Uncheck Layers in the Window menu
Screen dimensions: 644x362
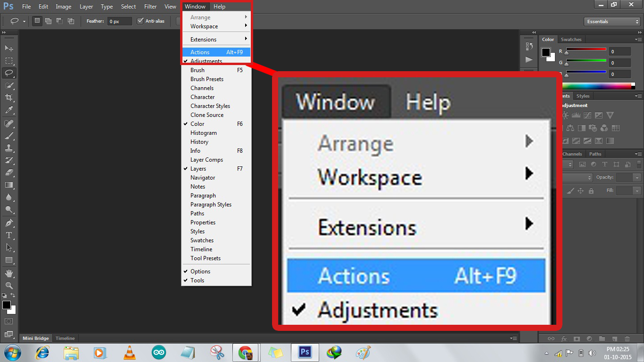216,169
